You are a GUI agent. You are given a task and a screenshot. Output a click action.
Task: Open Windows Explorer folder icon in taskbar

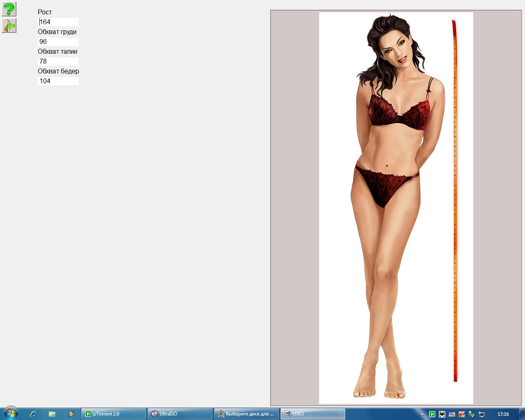click(x=52, y=414)
